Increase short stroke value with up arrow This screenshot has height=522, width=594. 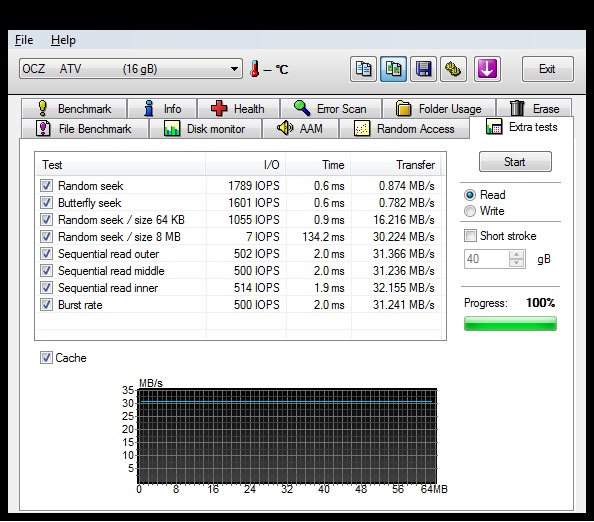tap(517, 255)
